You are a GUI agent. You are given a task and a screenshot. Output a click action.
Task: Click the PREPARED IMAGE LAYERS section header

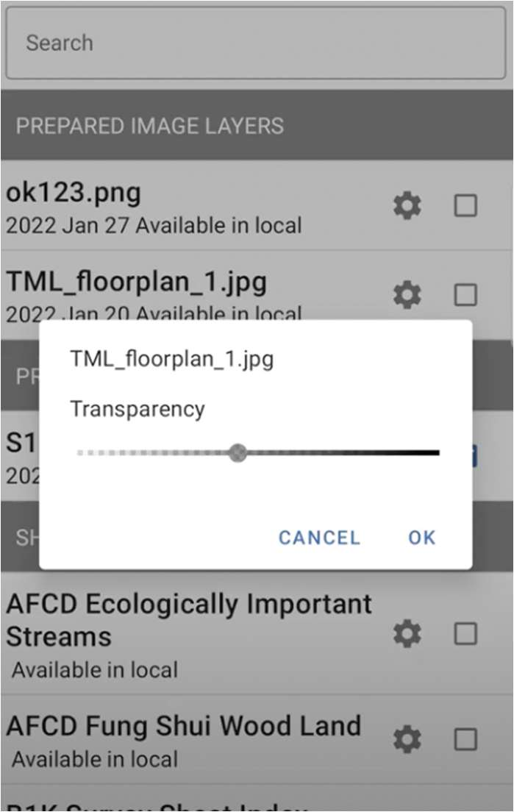click(150, 126)
